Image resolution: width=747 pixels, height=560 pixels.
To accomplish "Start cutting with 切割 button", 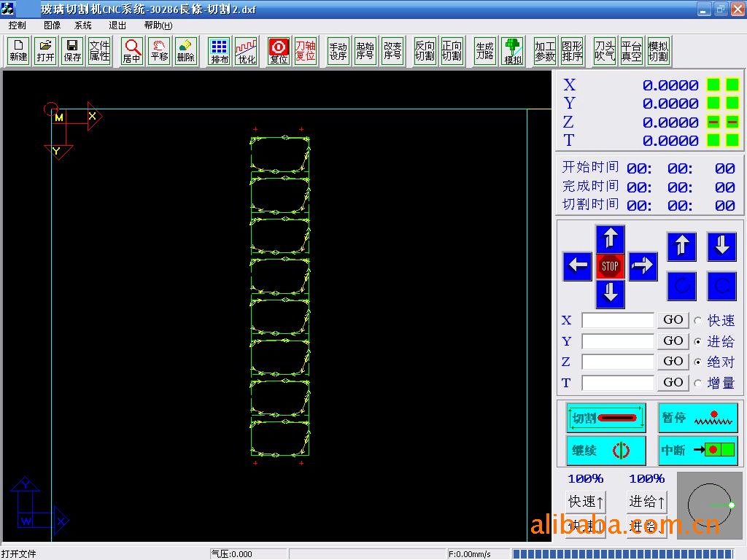I will (x=606, y=418).
